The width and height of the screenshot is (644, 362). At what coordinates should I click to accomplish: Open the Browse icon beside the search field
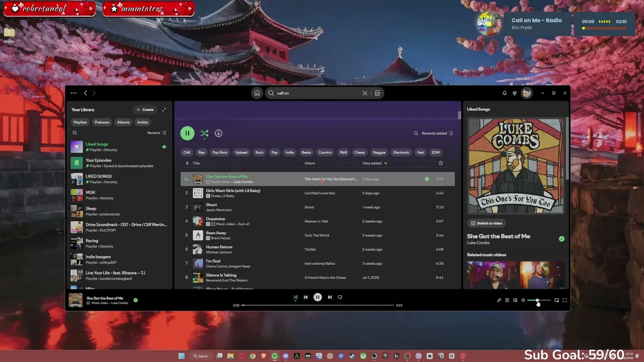(x=377, y=93)
